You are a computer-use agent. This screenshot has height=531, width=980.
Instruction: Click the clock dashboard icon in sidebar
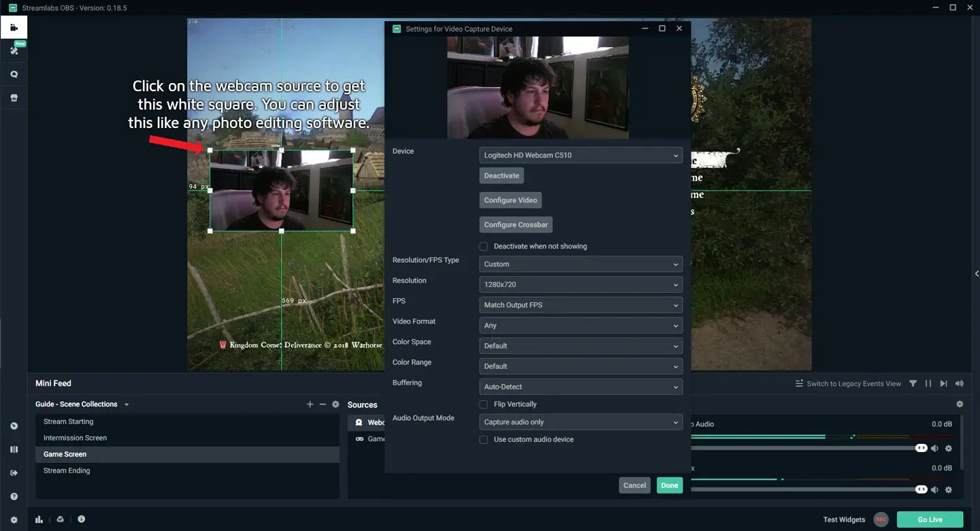[x=14, y=426]
